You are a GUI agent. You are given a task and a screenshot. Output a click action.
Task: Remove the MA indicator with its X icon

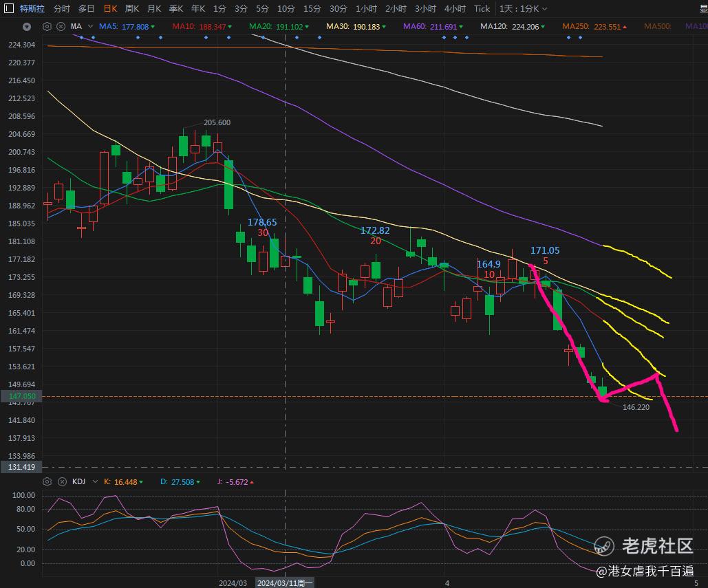pos(61,27)
